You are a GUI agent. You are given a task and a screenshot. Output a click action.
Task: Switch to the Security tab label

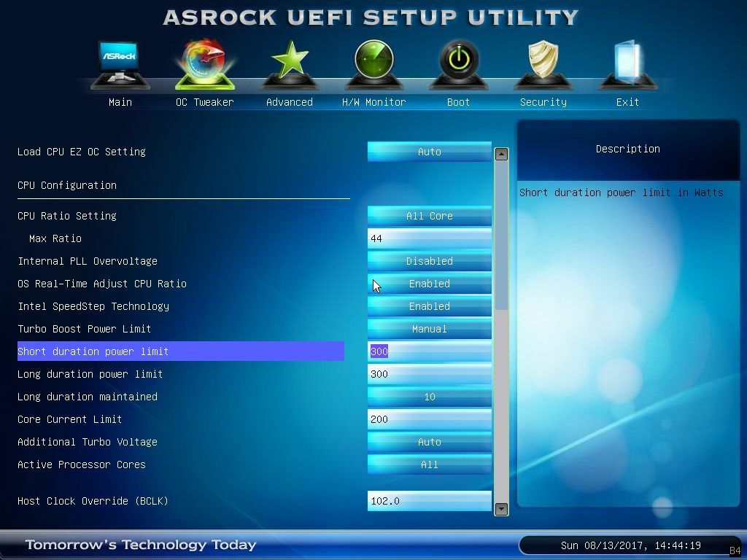coord(543,102)
